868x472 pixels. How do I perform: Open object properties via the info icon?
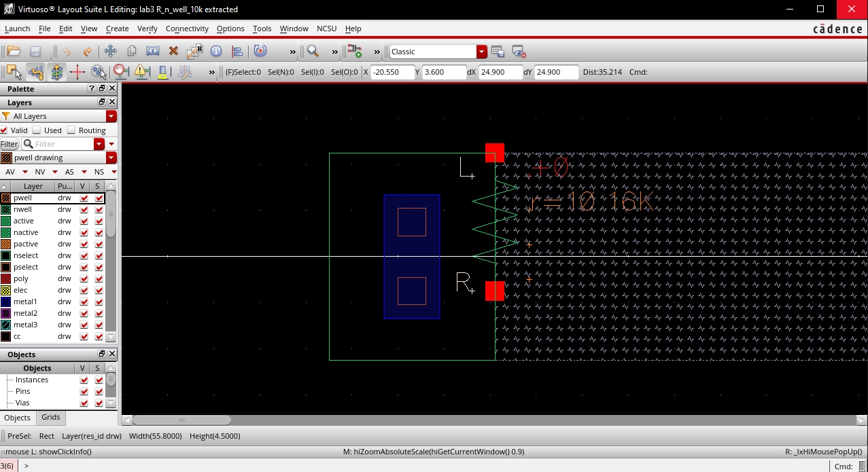pos(216,52)
